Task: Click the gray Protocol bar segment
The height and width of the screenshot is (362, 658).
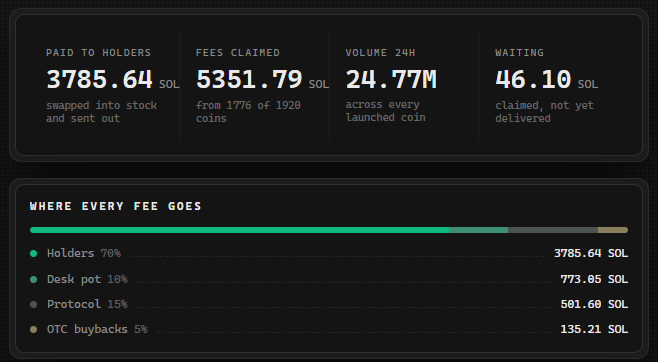Action: click(553, 230)
